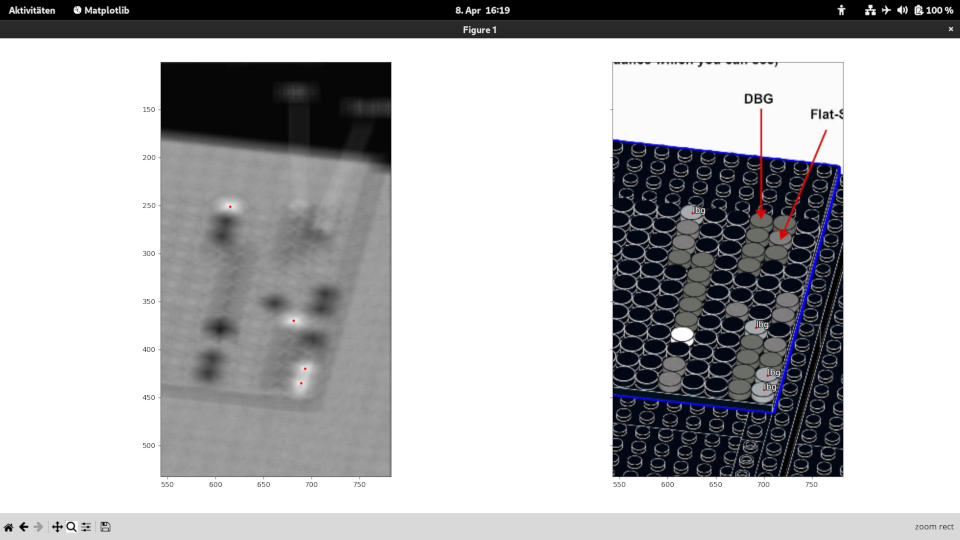The width and height of the screenshot is (960, 540).
Task: Open the Aktivitäten overview
Action: click(32, 10)
